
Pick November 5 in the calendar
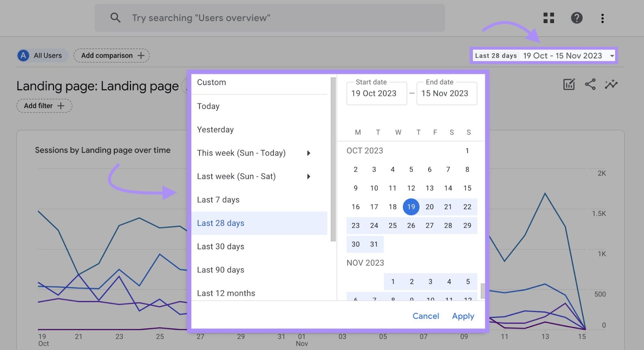pos(468,282)
